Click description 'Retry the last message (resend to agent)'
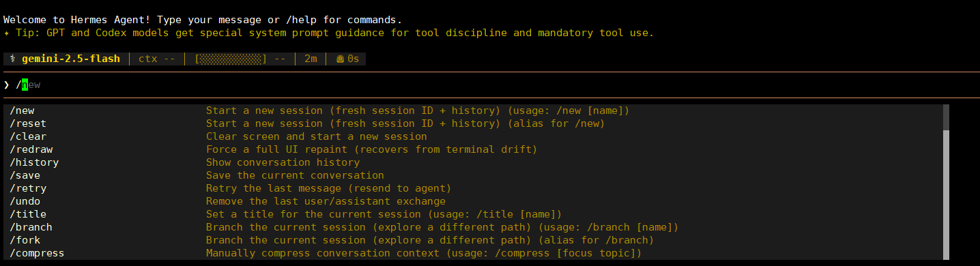The image size is (980, 266). tap(329, 188)
